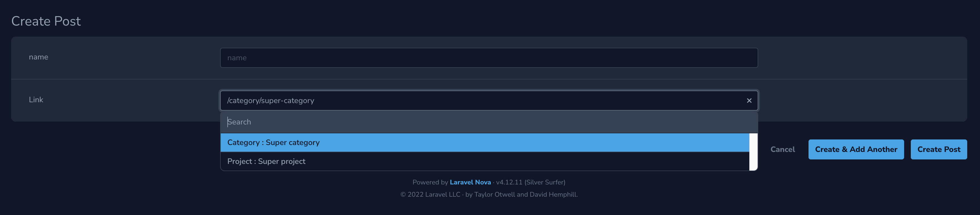Screen dimensions: 980x215
Task: Click the Create Post page heading
Action: (x=46, y=21)
